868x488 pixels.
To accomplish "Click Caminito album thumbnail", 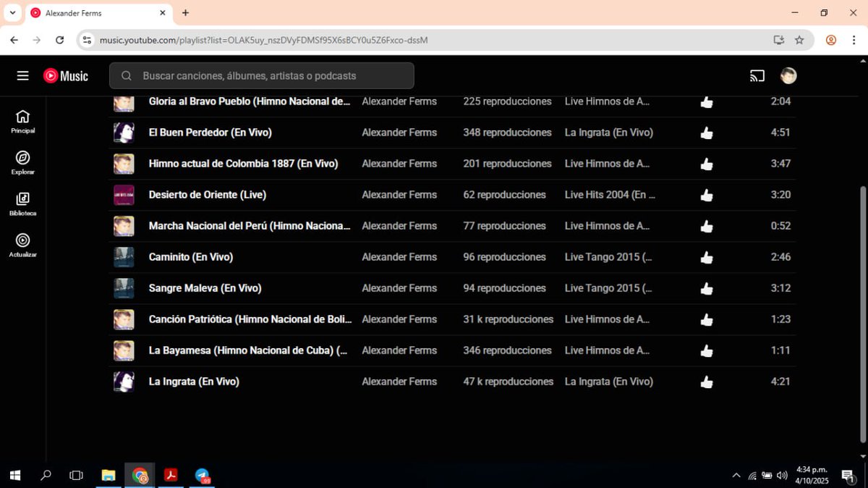I will (x=124, y=257).
